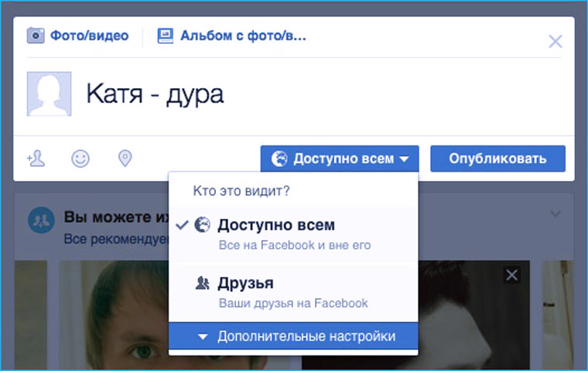Click into the post text Катя - дура
The height and width of the screenshot is (371, 588).
click(155, 94)
